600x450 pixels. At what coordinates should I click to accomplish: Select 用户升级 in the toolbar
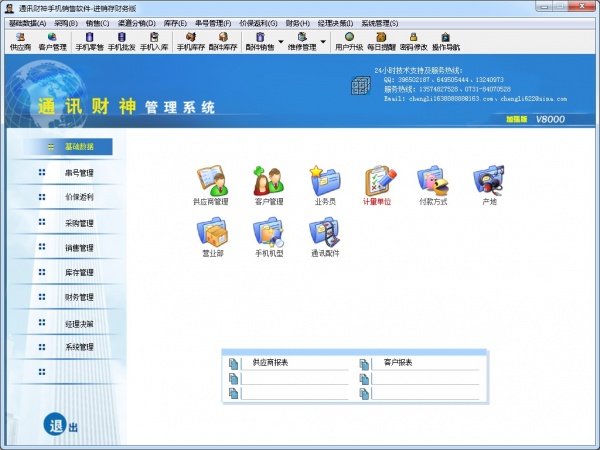tap(349, 41)
